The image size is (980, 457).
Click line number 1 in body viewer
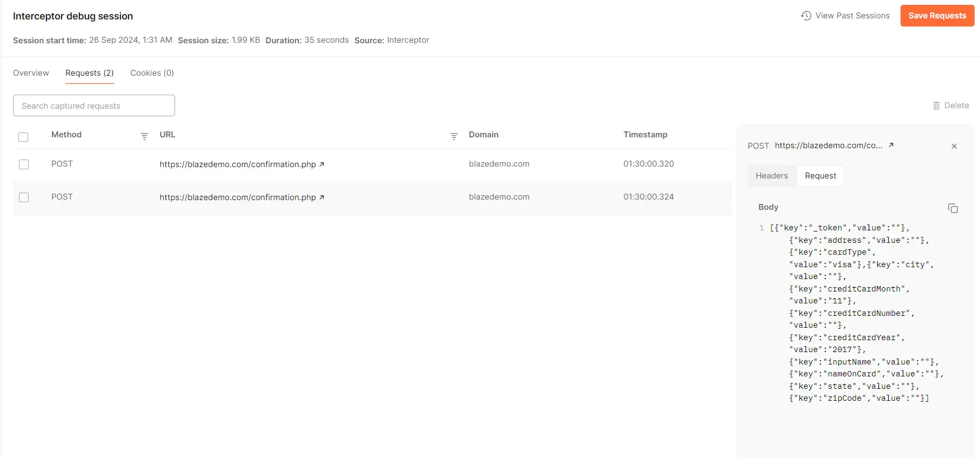click(762, 228)
